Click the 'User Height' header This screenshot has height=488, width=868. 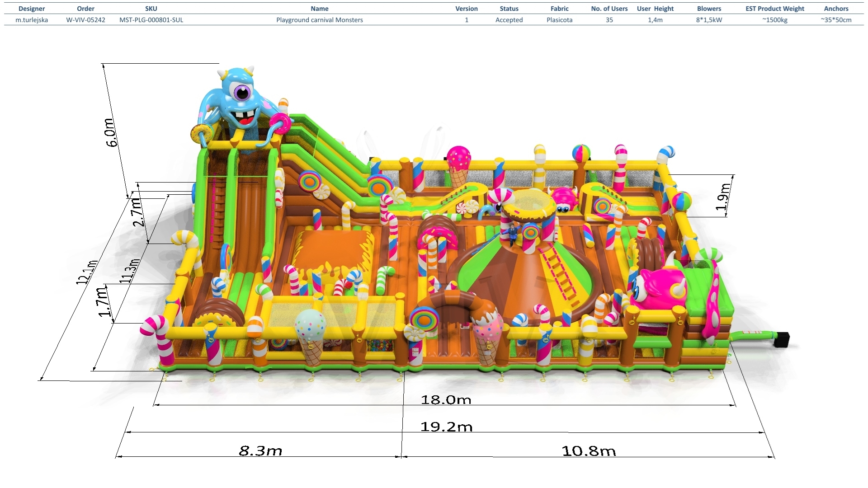[x=655, y=9]
